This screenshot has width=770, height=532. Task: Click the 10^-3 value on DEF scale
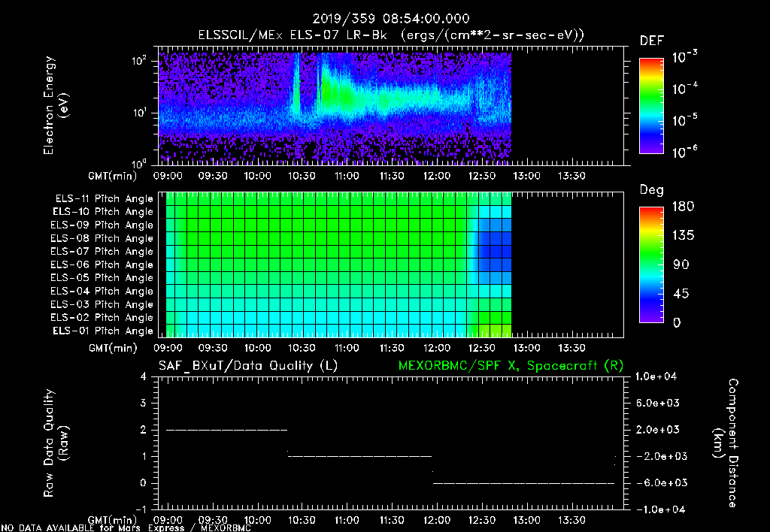685,57
